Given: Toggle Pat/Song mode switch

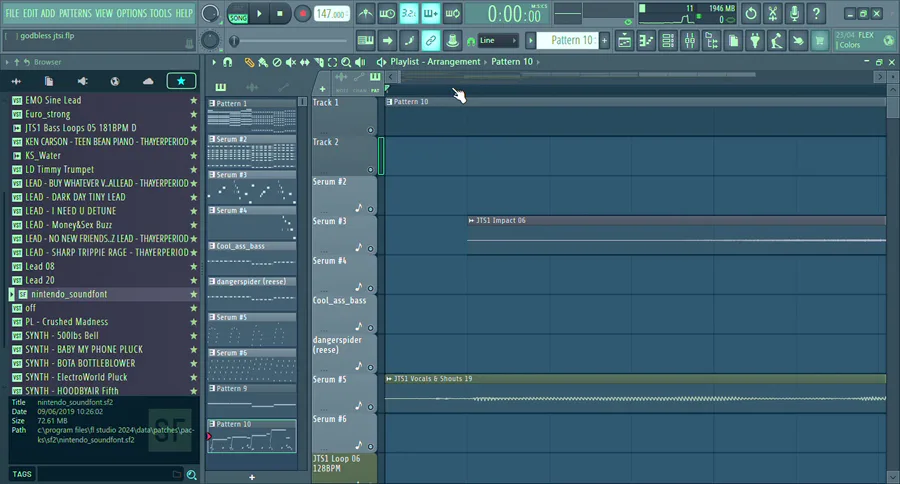Looking at the screenshot, I should 238,13.
